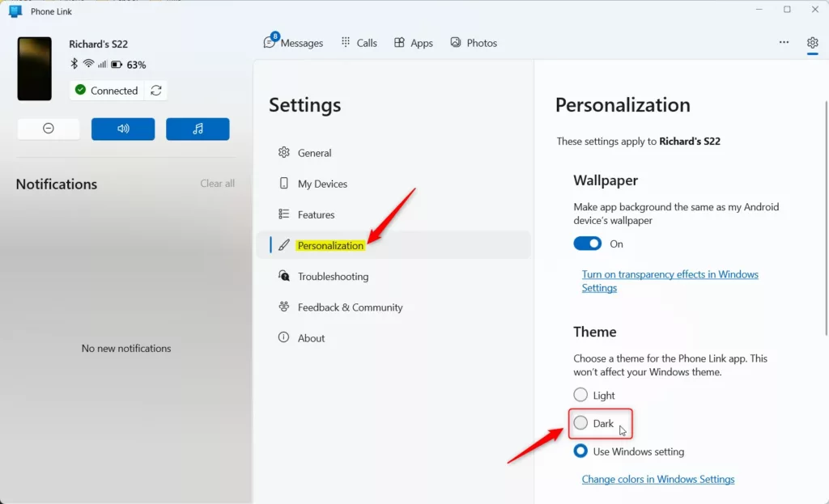The image size is (829, 504).
Task: Open transparency effects in Windows Settings link
Action: coord(670,273)
